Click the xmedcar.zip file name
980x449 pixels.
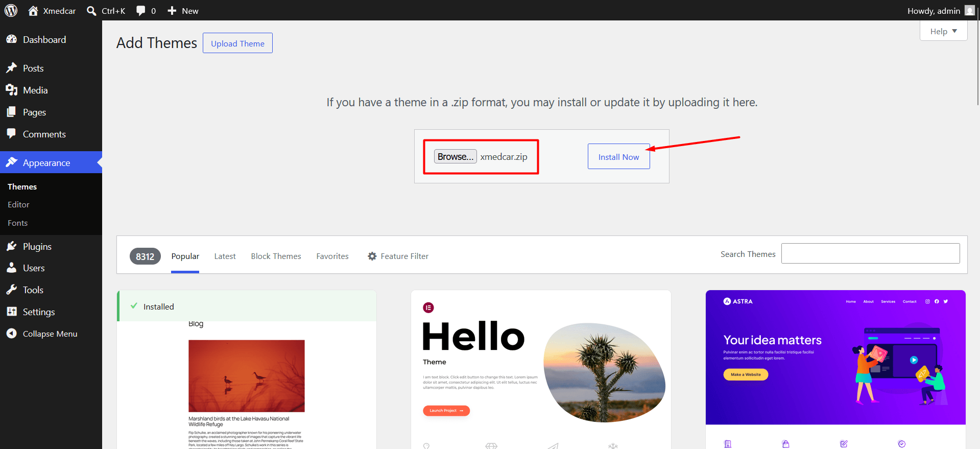point(504,157)
